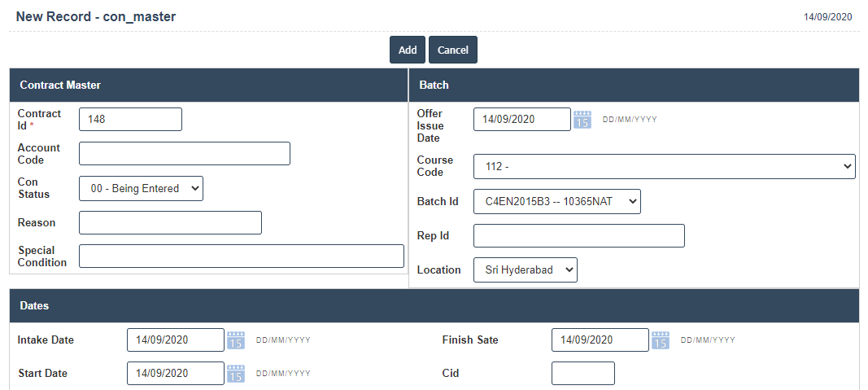Click into the Reason field
The width and height of the screenshot is (868, 390).
pyautogui.click(x=170, y=223)
